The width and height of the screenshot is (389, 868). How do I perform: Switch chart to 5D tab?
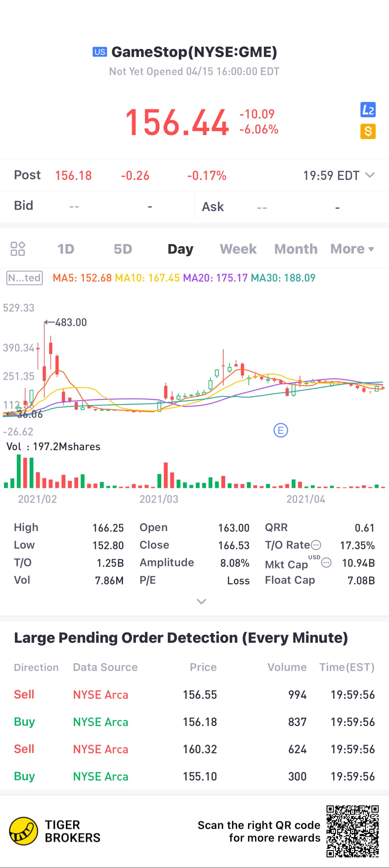[123, 249]
